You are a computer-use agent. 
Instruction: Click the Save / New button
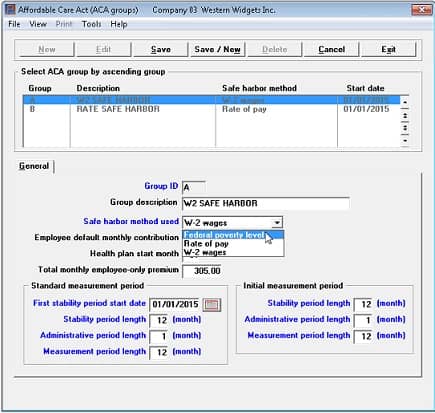[217, 49]
